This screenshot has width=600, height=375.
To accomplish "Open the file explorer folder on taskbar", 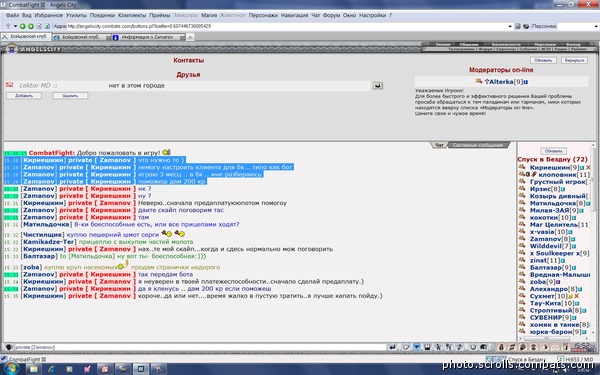I will [34, 369].
